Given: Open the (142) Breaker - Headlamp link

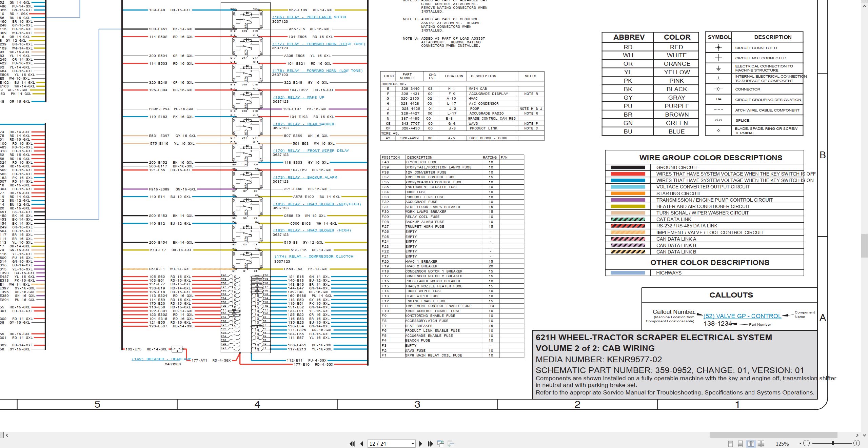Looking at the screenshot, I should [161, 359].
